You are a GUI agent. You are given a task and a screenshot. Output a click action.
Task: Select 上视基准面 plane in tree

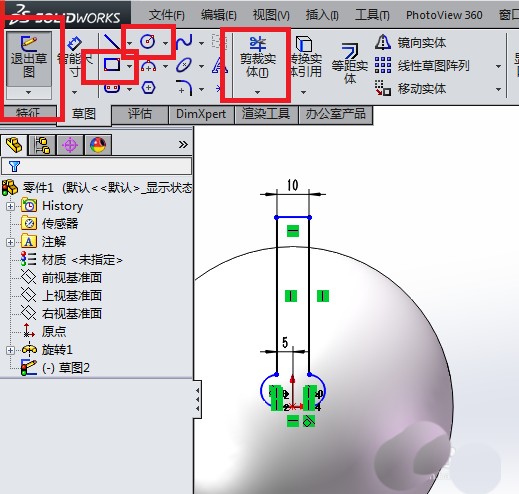(x=61, y=295)
